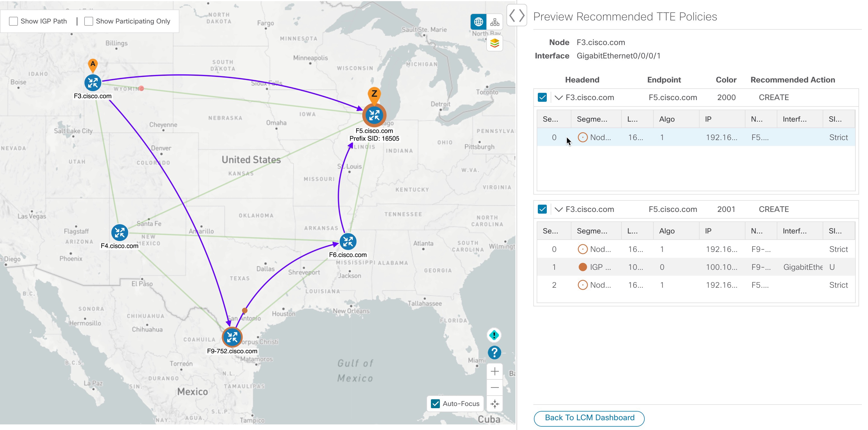Click the alert/warning icon bottom right
This screenshot has width=868, height=430.
click(494, 336)
